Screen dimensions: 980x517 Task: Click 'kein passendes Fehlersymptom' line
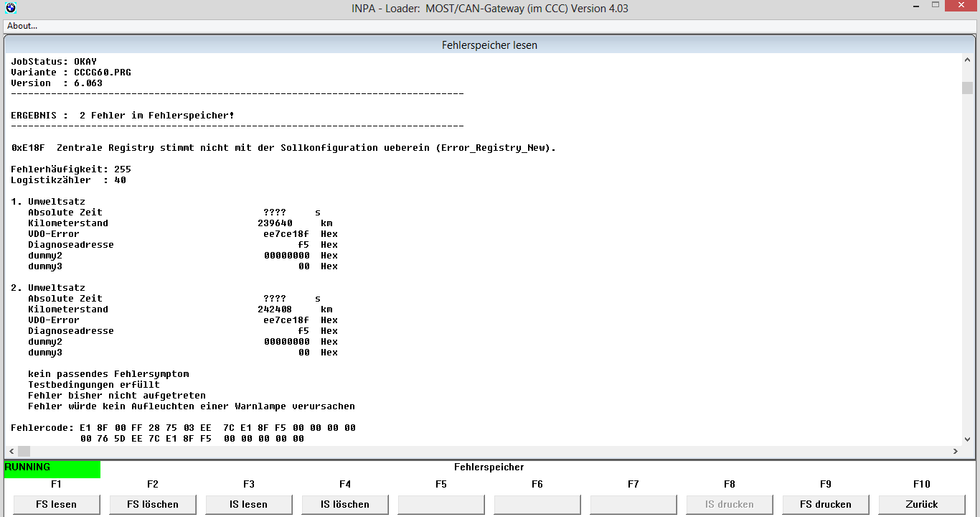tap(108, 374)
